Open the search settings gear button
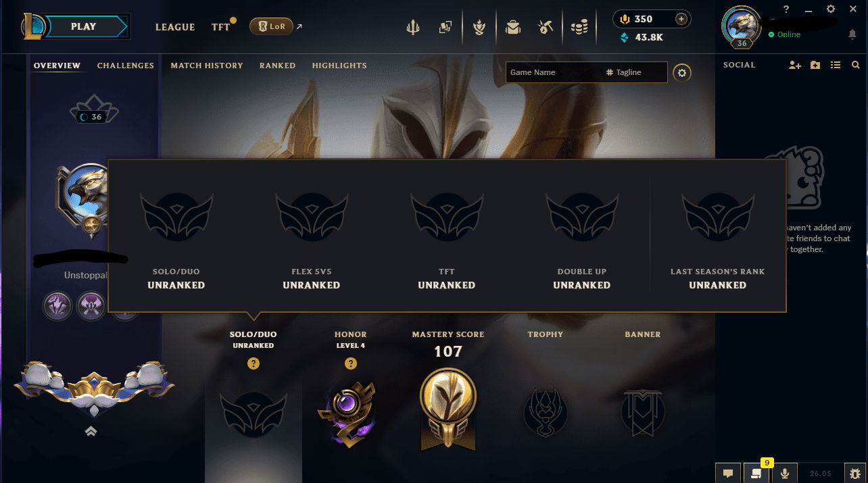Viewport: 868px width, 483px height. pyautogui.click(x=682, y=73)
